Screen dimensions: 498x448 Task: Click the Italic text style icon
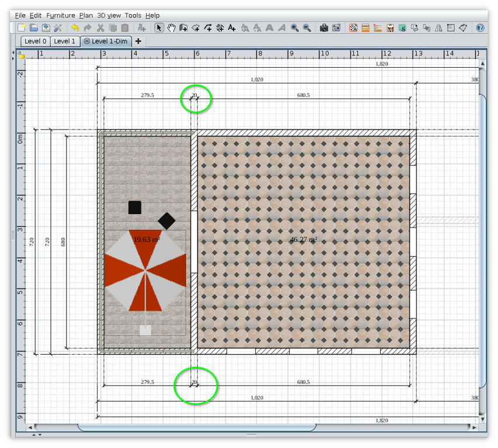[x=282, y=28]
